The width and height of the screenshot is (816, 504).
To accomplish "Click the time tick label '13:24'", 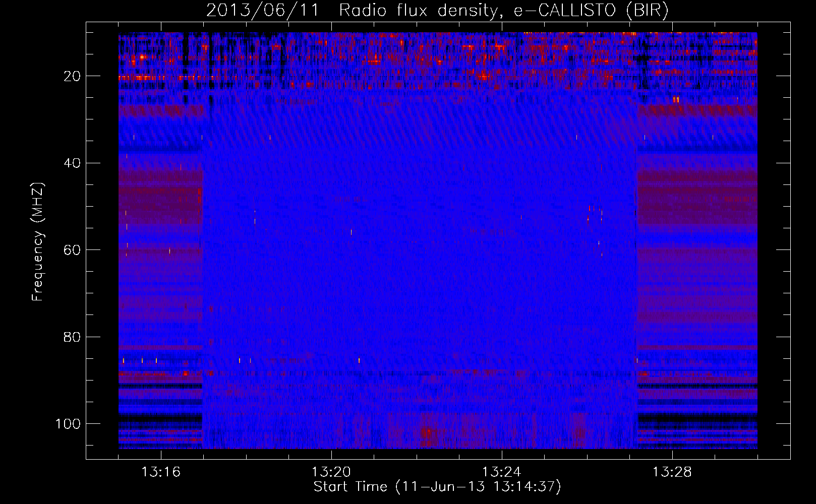I will (502, 472).
